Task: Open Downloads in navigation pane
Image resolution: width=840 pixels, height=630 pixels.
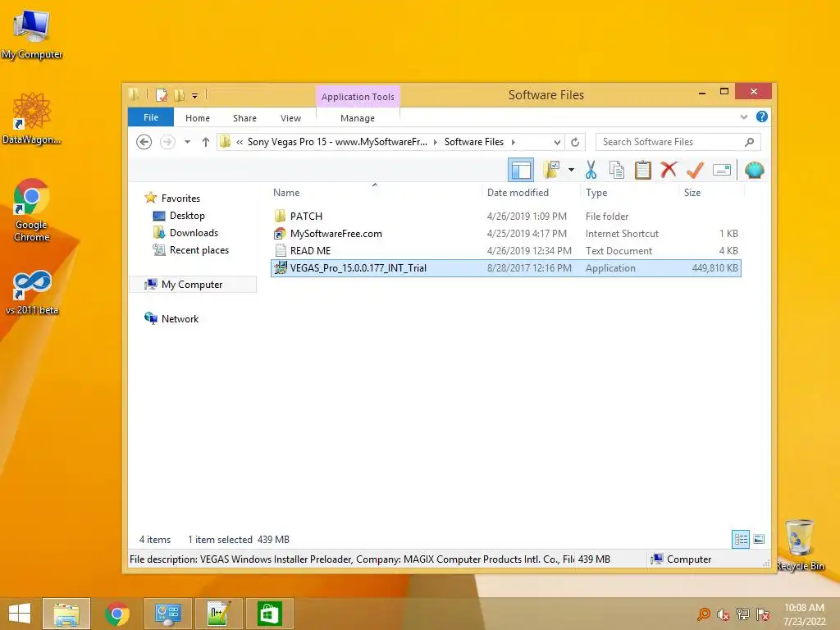Action: pyautogui.click(x=194, y=232)
